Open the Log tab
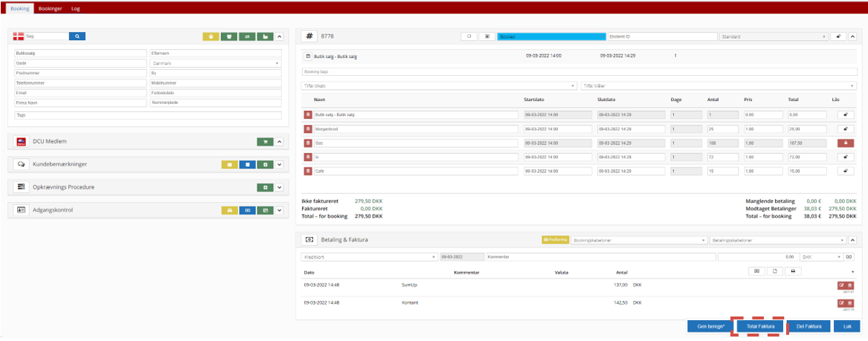The image size is (868, 341). (76, 8)
